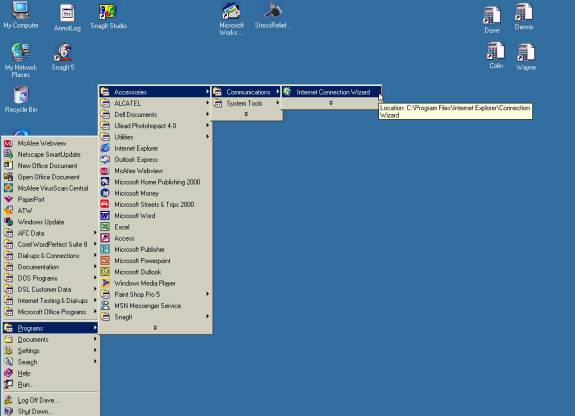This screenshot has width=575, height=416.
Task: Expand the Ulead PhotoImpact 4.0 submenu
Action: (x=155, y=126)
